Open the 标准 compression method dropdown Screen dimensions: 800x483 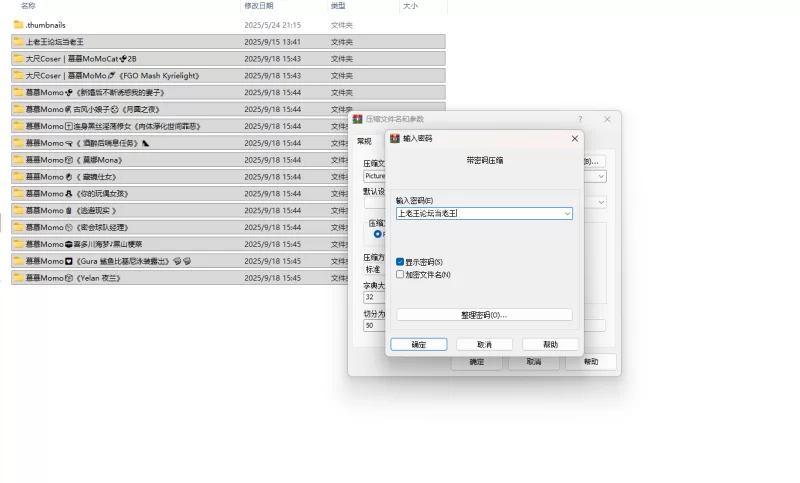[x=374, y=269]
